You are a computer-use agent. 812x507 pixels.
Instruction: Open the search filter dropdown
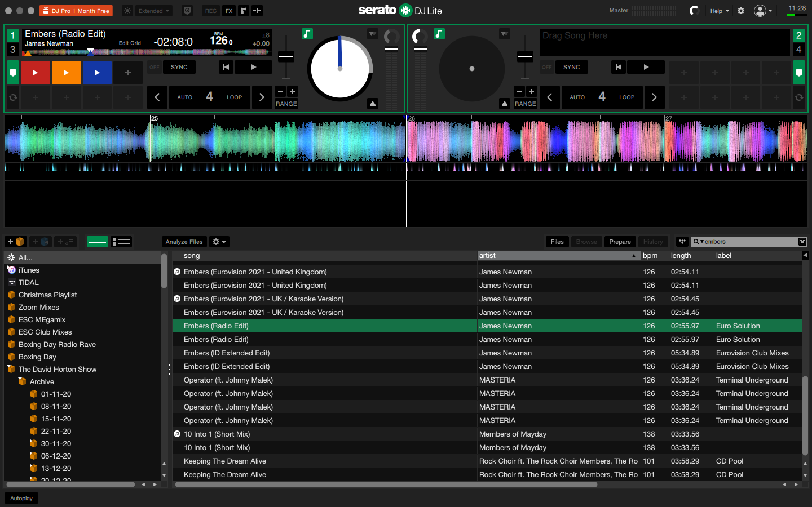pyautogui.click(x=702, y=241)
